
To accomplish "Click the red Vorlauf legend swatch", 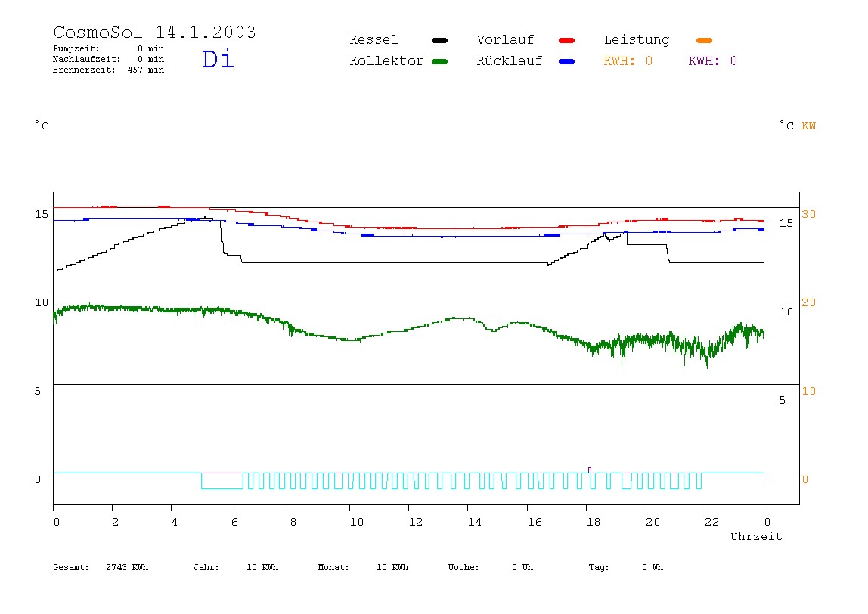I will pyautogui.click(x=567, y=40).
